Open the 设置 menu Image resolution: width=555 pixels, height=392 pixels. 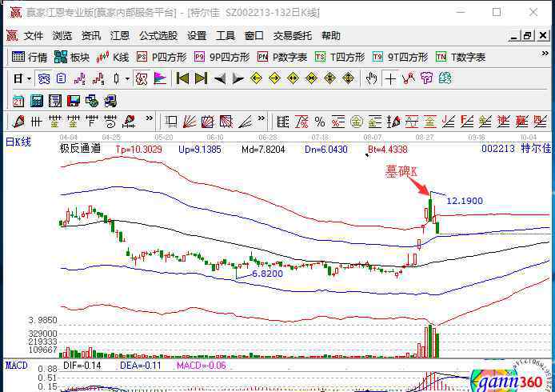[197, 36]
